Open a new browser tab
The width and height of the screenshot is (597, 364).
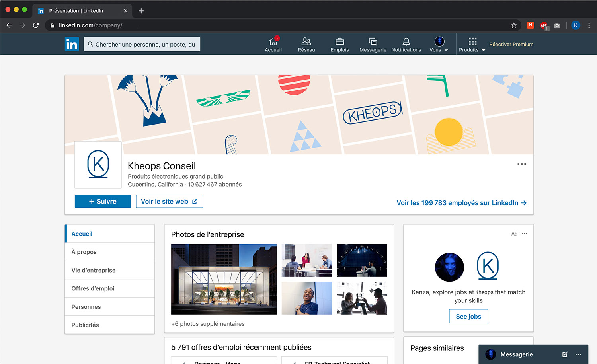[x=141, y=11]
